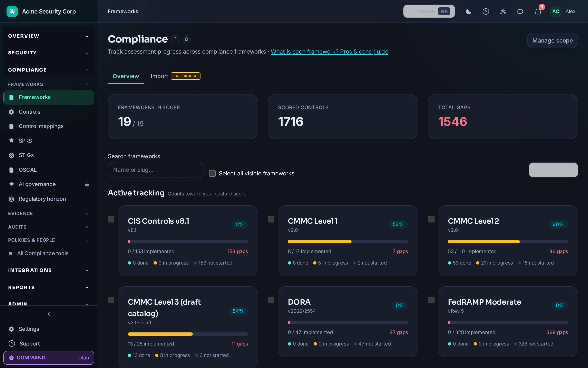
Task: Select the FedRAMP Moderate checkbox
Action: tap(431, 300)
